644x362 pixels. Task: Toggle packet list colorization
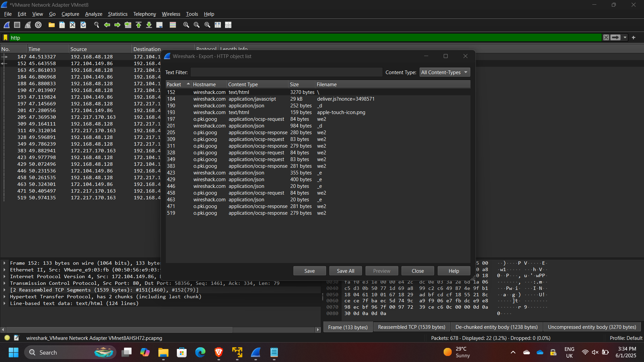[x=172, y=24]
